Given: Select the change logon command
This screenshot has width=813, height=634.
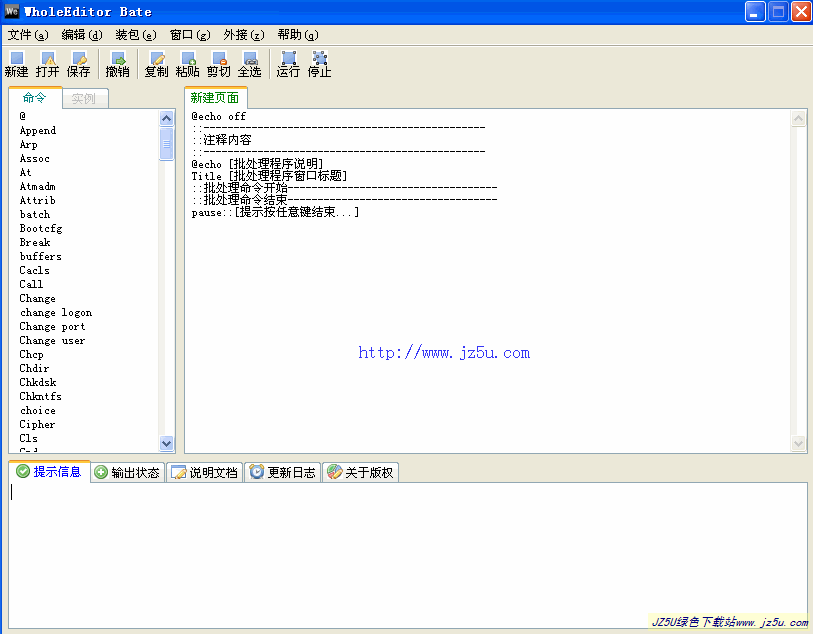Looking at the screenshot, I should (56, 312).
